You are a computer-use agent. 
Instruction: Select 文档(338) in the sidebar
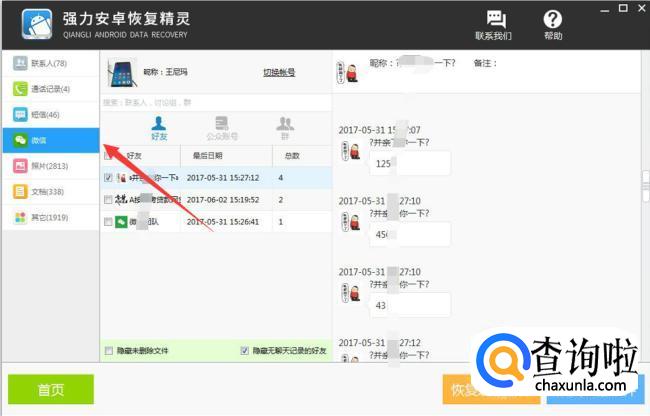(x=51, y=192)
